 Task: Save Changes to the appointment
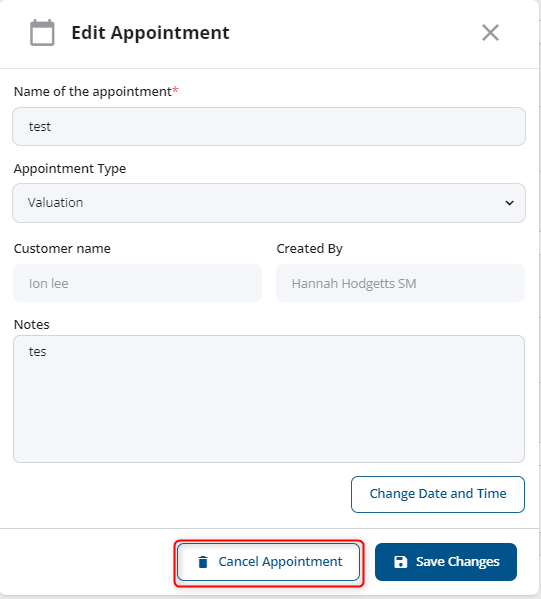click(446, 562)
